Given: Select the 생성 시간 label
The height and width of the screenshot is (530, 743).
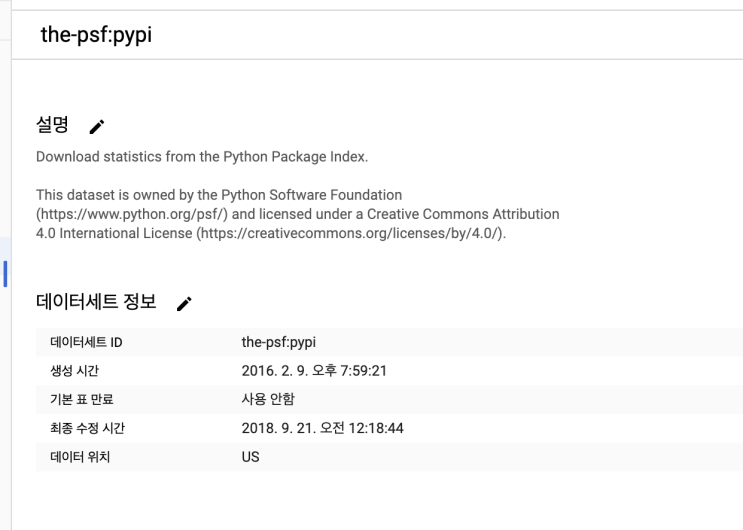Looking at the screenshot, I should (74, 371).
